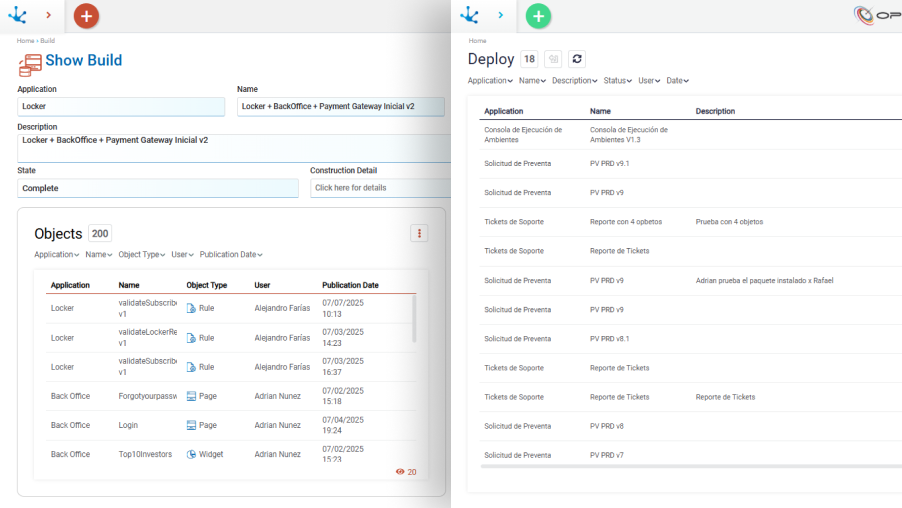Click the eye icon showing 20
Viewport: 902px width, 508px height.
pos(400,472)
